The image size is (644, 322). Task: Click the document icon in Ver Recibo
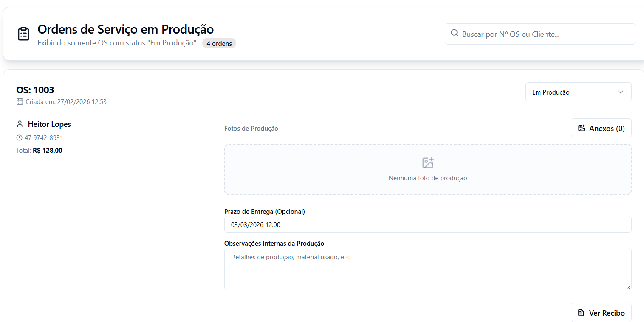pos(581,313)
